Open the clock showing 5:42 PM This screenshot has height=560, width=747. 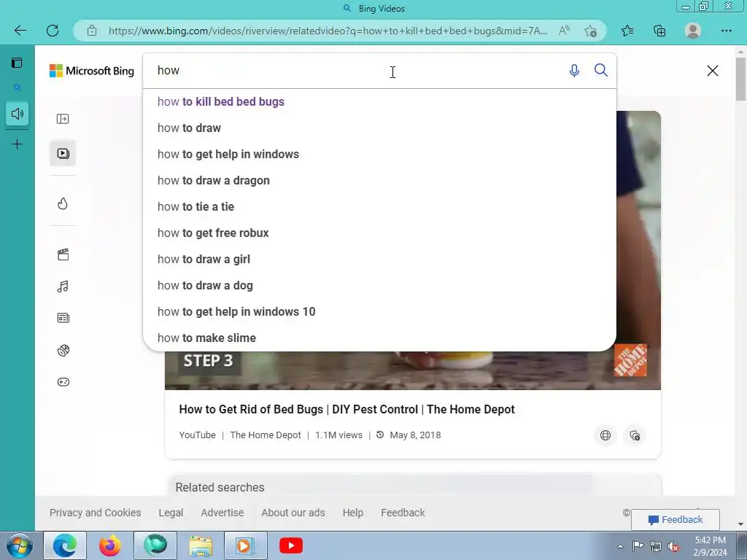710,546
